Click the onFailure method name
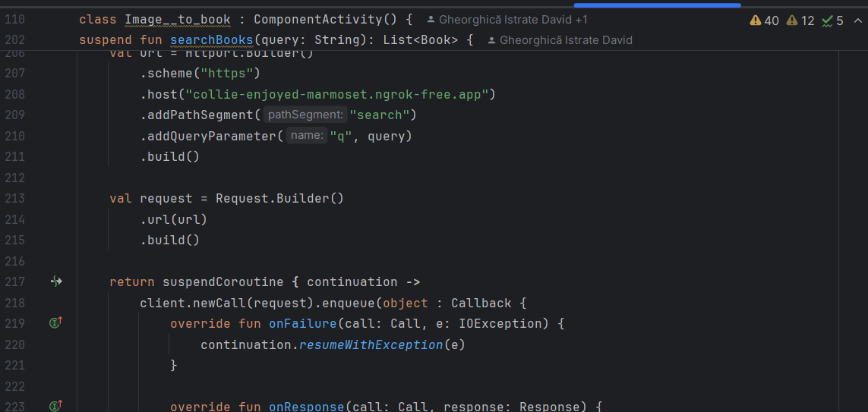 click(303, 323)
